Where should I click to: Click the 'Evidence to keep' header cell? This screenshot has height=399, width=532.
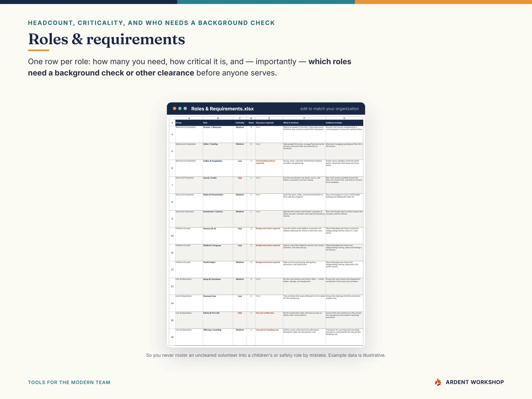[x=344, y=123]
